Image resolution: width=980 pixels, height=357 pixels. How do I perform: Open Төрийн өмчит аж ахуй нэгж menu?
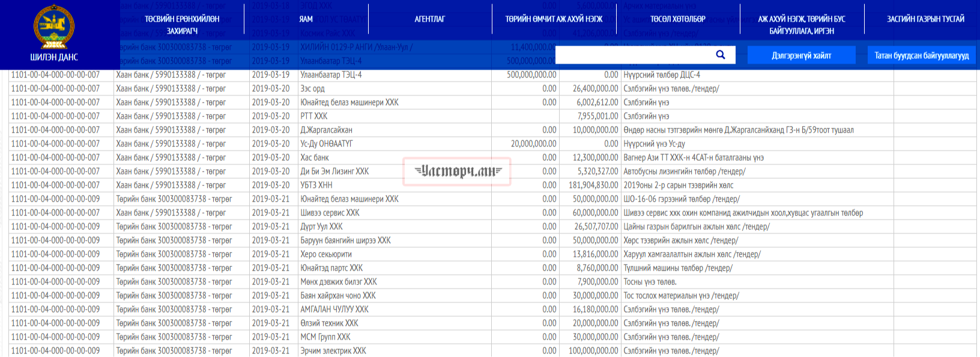pyautogui.click(x=554, y=19)
